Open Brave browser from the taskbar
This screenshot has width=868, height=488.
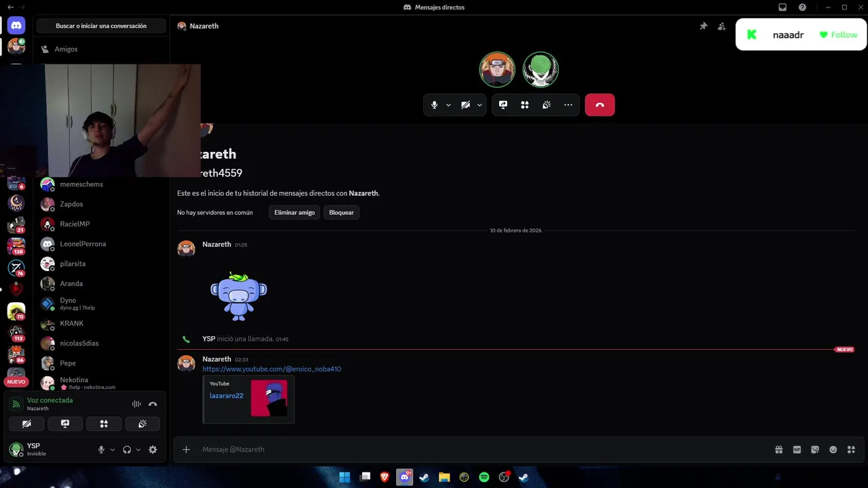point(384,477)
